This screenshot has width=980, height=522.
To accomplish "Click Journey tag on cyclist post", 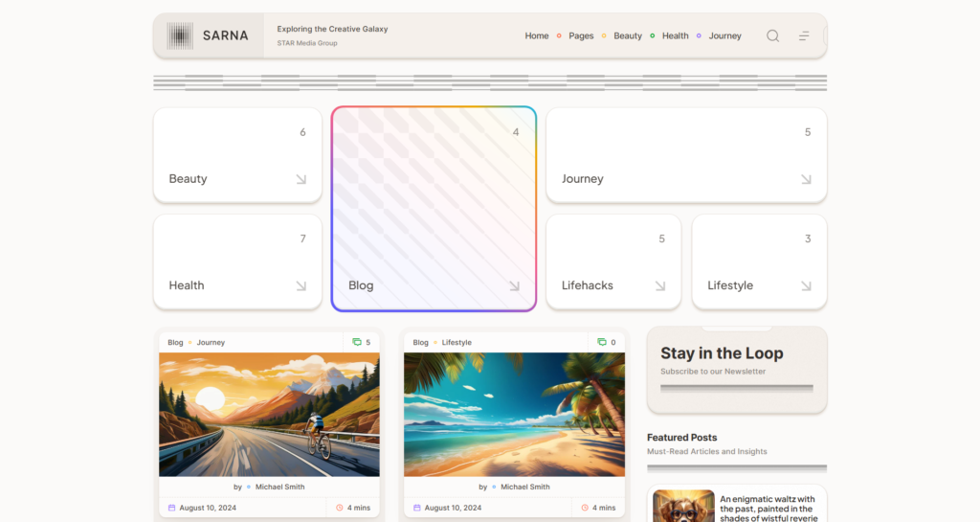I will 211,343.
